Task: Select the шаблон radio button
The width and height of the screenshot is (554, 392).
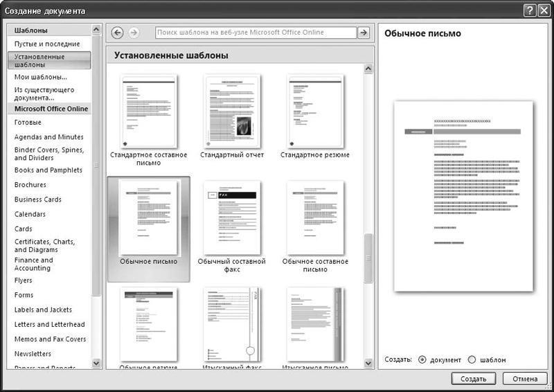Action: pyautogui.click(x=472, y=359)
